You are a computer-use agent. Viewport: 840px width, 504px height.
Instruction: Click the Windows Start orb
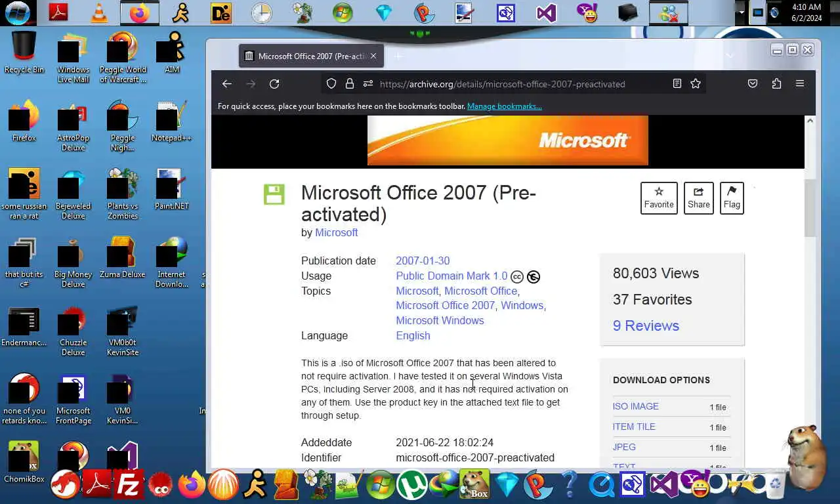point(17,12)
